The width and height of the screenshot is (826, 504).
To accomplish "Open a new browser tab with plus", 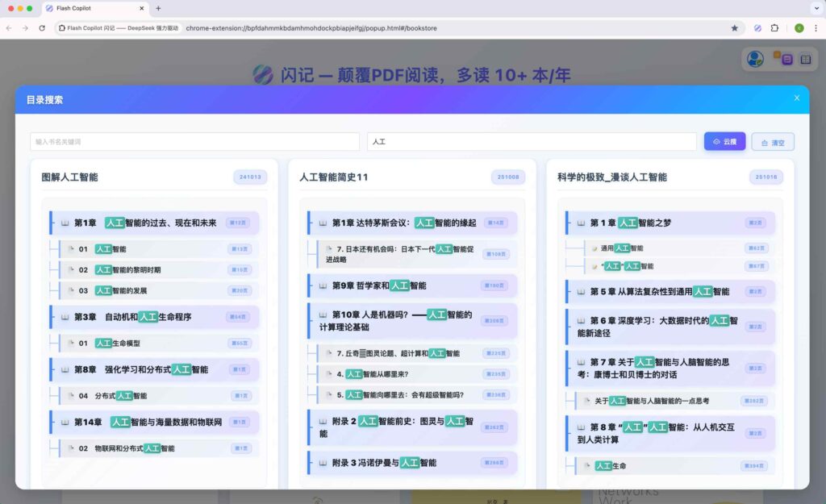I will 158,8.
